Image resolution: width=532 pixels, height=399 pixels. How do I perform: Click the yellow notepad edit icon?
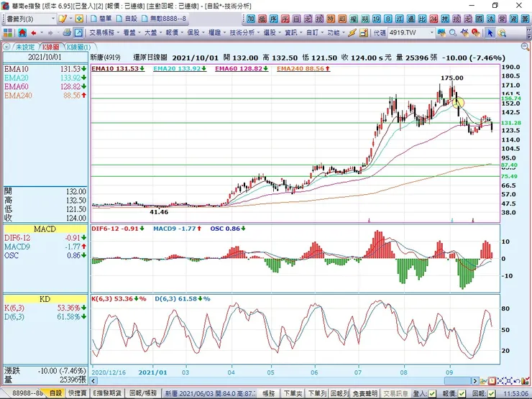tap(63, 19)
